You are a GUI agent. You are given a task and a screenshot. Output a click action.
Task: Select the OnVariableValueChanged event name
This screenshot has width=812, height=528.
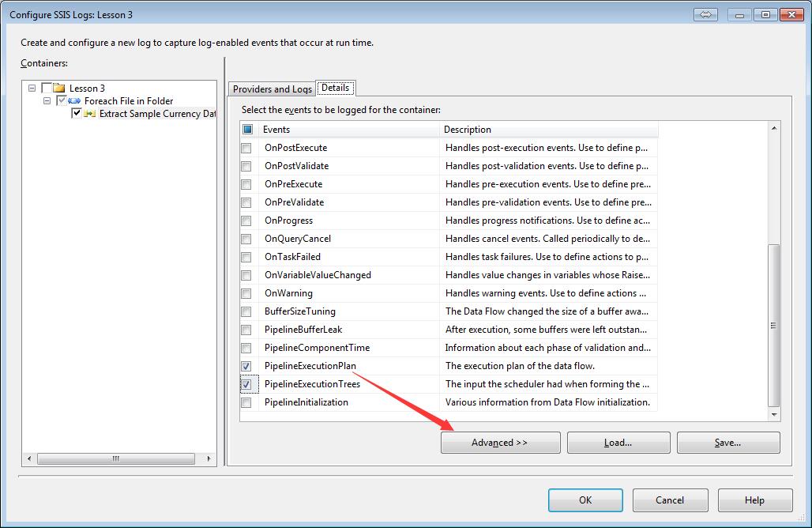click(x=318, y=274)
